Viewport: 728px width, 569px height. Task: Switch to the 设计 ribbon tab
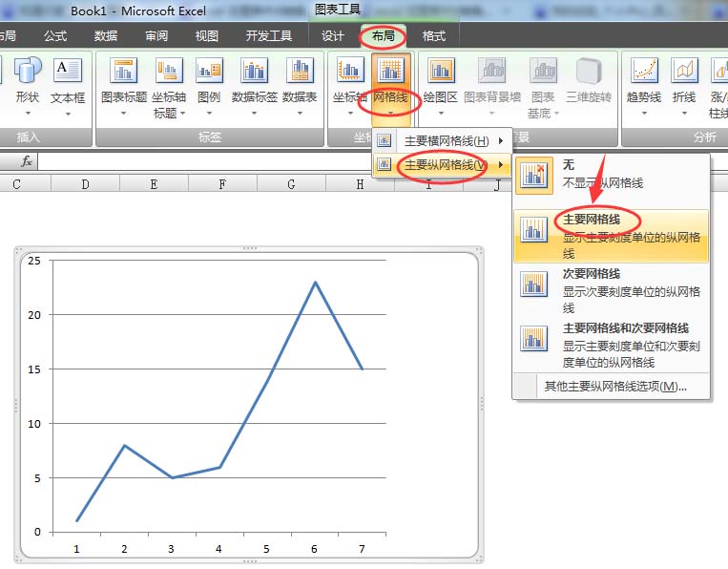(x=333, y=35)
